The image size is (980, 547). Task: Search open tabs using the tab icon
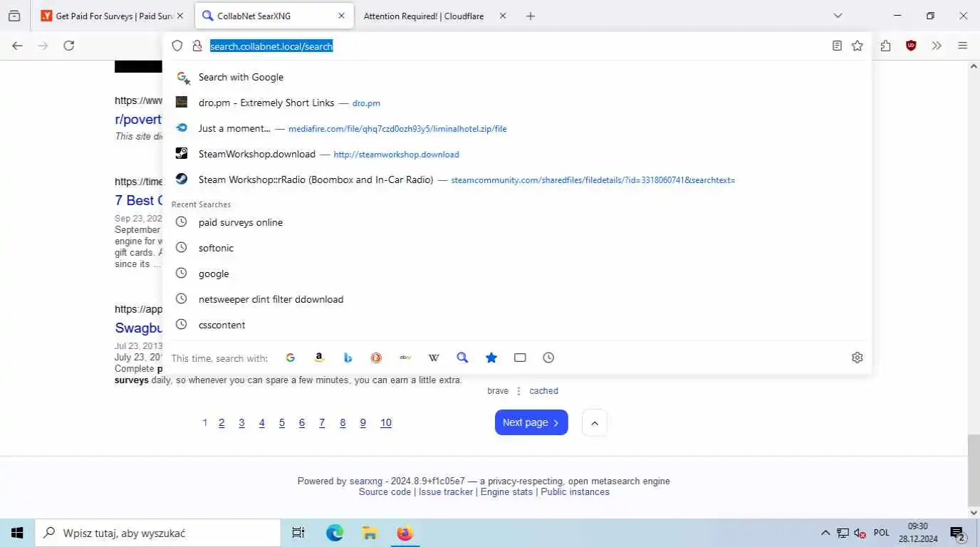[x=520, y=358]
